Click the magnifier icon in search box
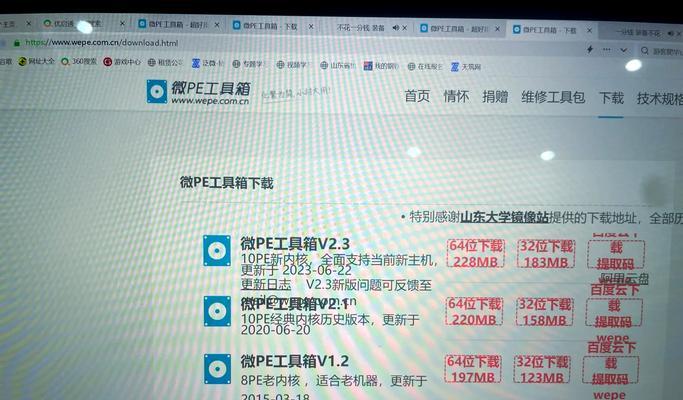Screen dimensions: 683x400 tap(645, 51)
